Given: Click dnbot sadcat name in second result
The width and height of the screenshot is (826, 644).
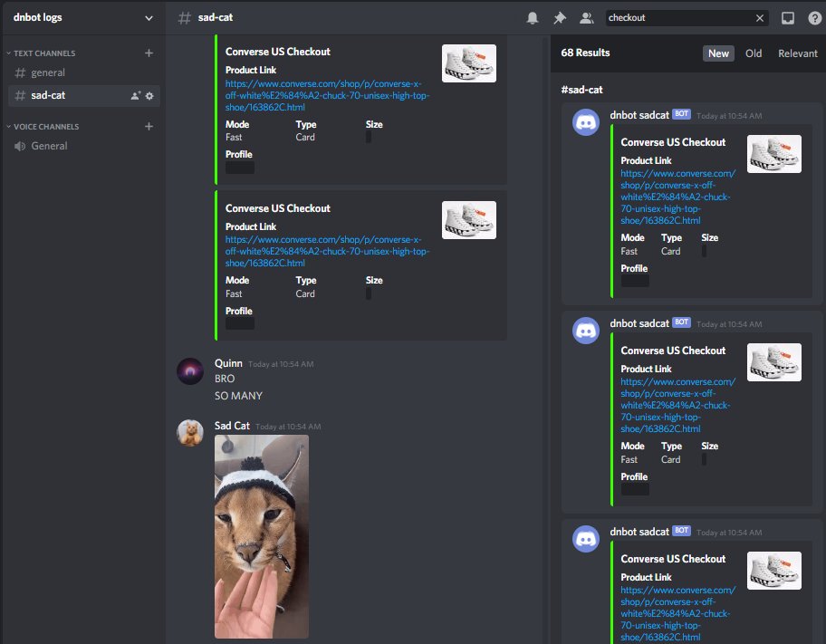Looking at the screenshot, I should point(639,323).
